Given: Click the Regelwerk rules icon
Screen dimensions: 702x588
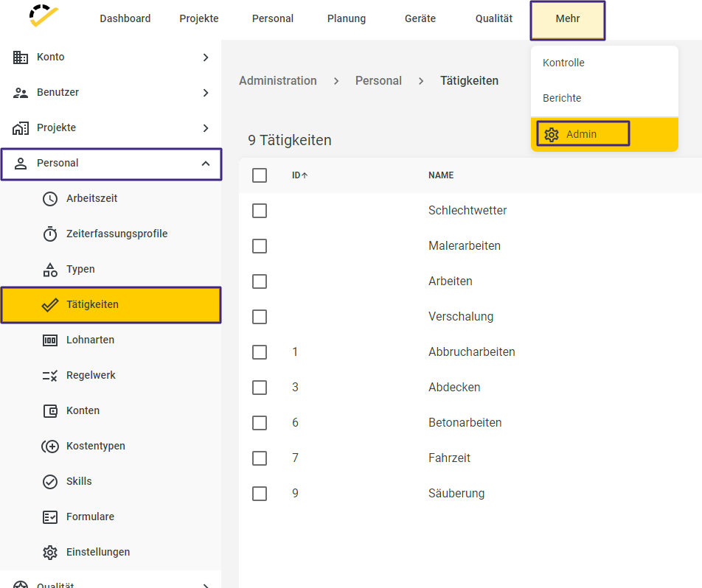Looking at the screenshot, I should (49, 376).
